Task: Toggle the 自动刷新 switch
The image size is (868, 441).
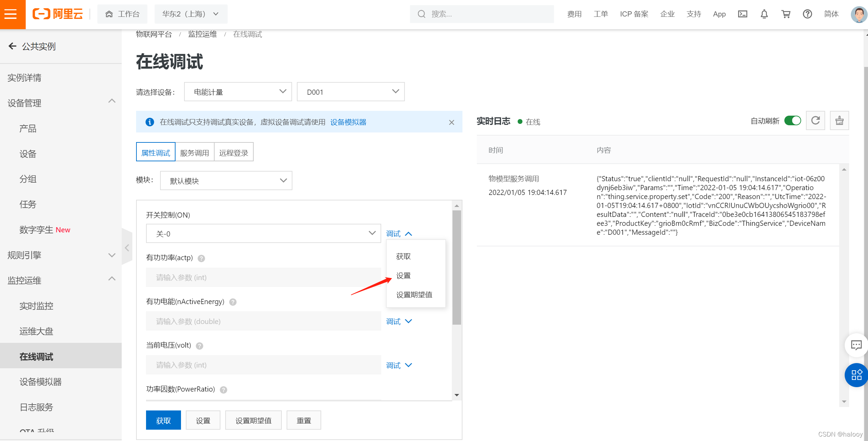Action: [792, 121]
